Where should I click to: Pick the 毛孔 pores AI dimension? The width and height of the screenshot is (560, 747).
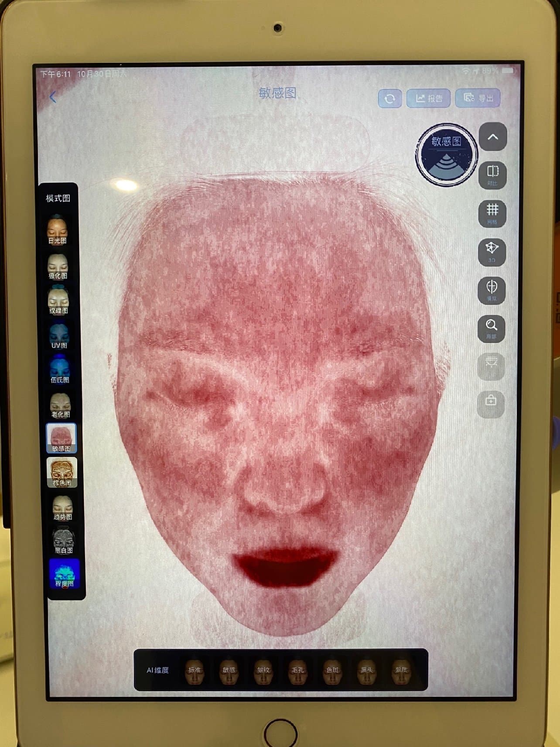[x=298, y=669]
